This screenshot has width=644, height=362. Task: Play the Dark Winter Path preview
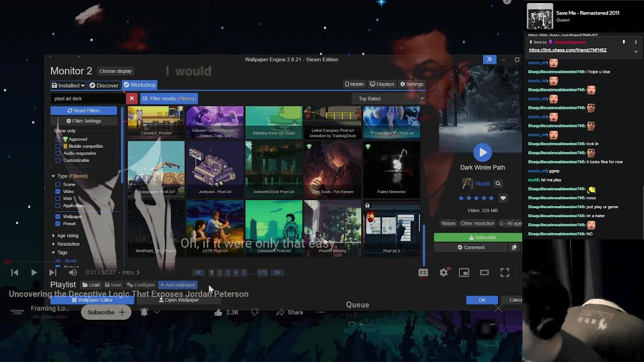[x=482, y=152]
